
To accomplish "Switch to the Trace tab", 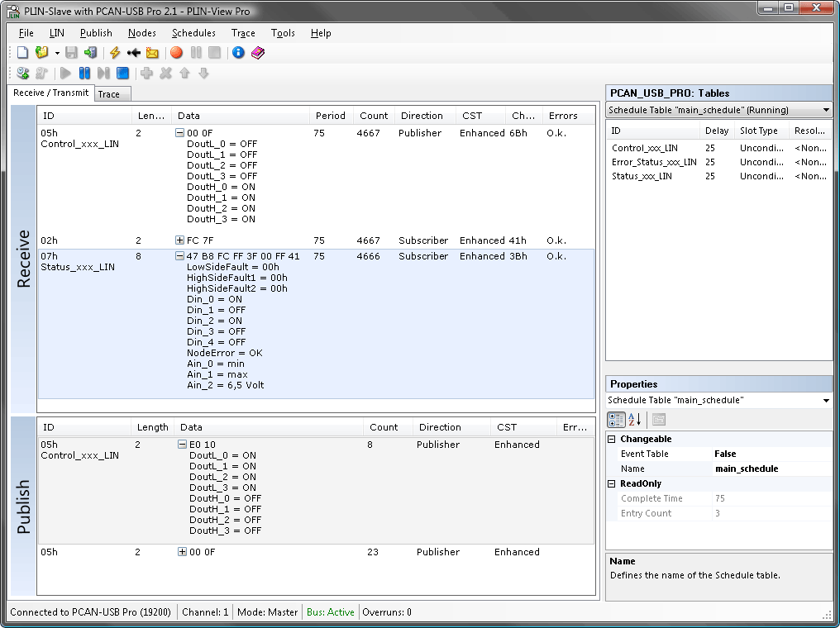I will click(x=108, y=94).
